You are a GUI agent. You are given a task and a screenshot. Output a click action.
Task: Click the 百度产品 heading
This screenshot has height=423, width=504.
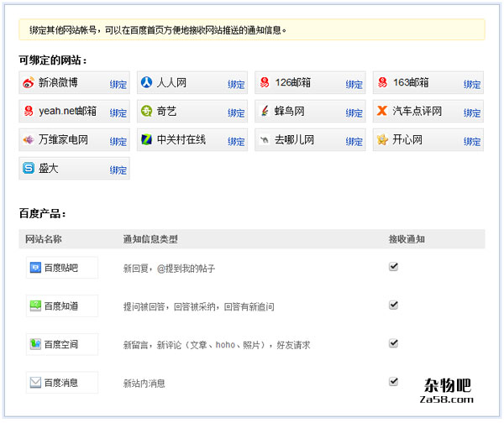[x=43, y=213]
